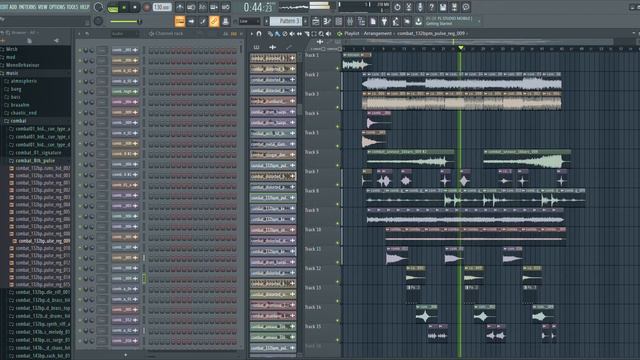Click the one-click audio recording microphone icon
The width and height of the screenshot is (640, 360).
[x=420, y=7]
